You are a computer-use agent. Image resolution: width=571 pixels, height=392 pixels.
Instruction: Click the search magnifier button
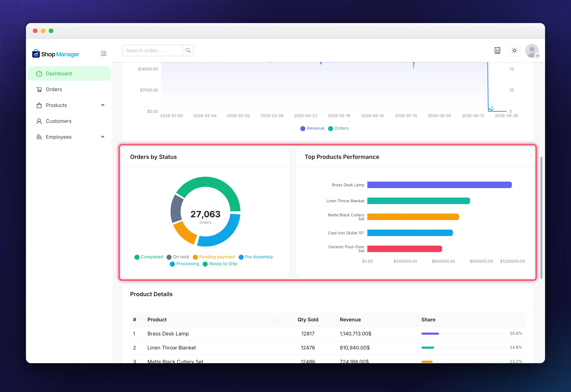tap(188, 50)
